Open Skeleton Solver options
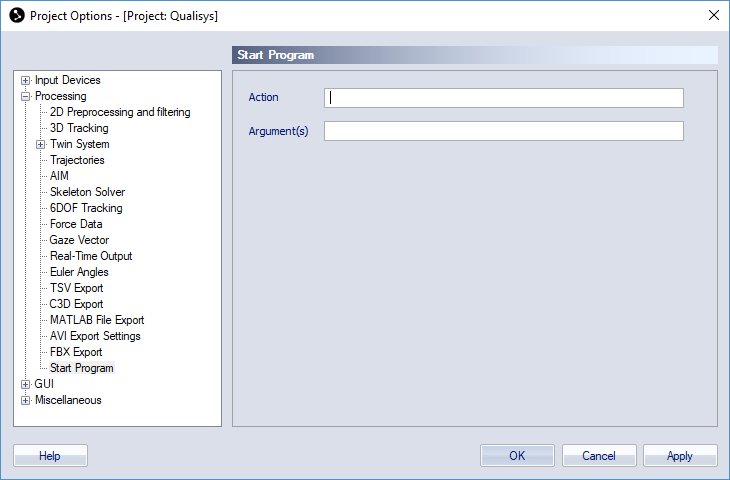This screenshot has height=480, width=730. [88, 192]
